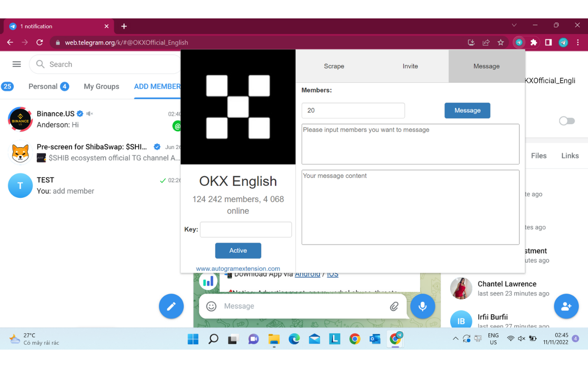The width and height of the screenshot is (588, 368).
Task: Close the 1 notification browser tab
Action: pyautogui.click(x=107, y=26)
